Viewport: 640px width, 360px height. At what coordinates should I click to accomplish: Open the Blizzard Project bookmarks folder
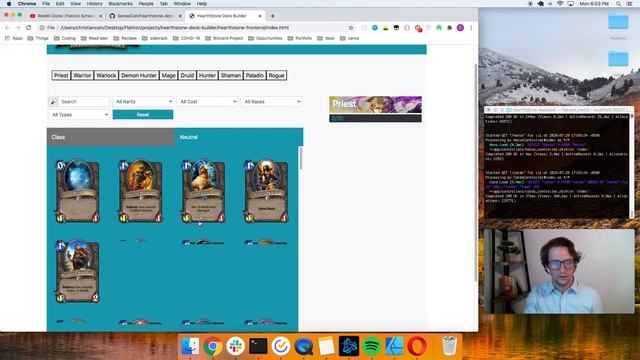pyautogui.click(x=224, y=38)
